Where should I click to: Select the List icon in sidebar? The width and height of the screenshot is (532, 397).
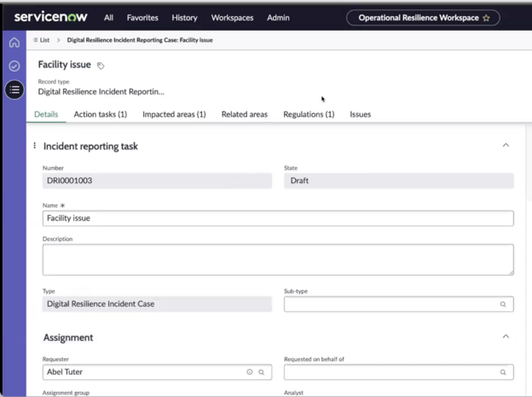(14, 89)
